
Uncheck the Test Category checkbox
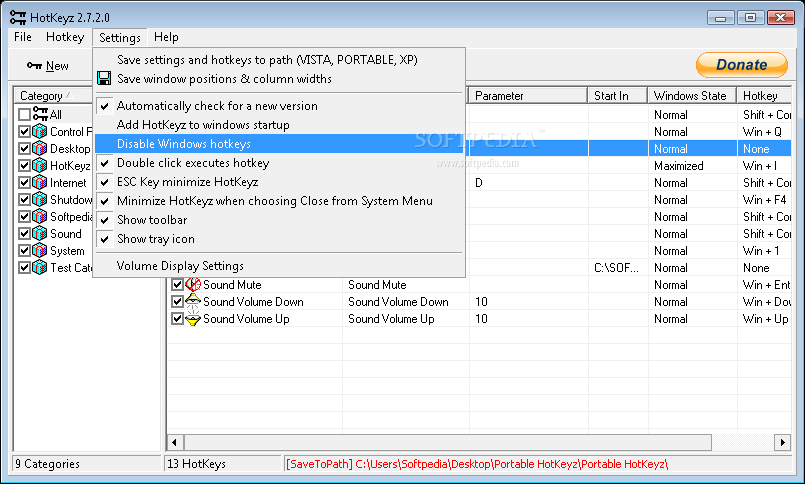click(x=24, y=267)
